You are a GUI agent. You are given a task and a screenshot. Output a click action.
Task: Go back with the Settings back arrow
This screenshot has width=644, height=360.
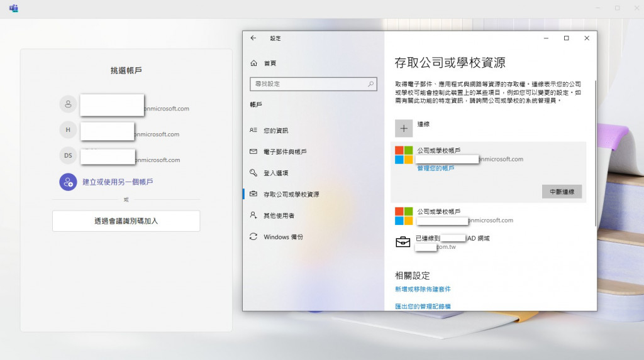pyautogui.click(x=253, y=38)
